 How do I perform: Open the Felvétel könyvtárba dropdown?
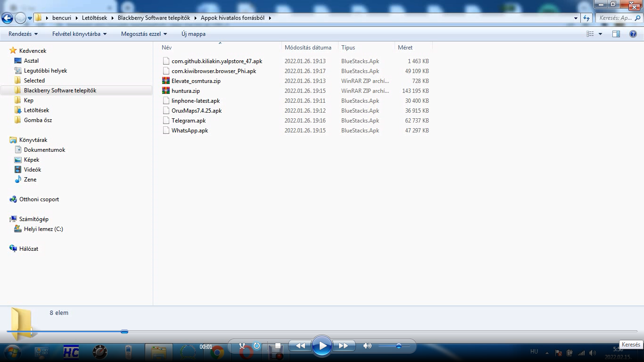tap(80, 34)
